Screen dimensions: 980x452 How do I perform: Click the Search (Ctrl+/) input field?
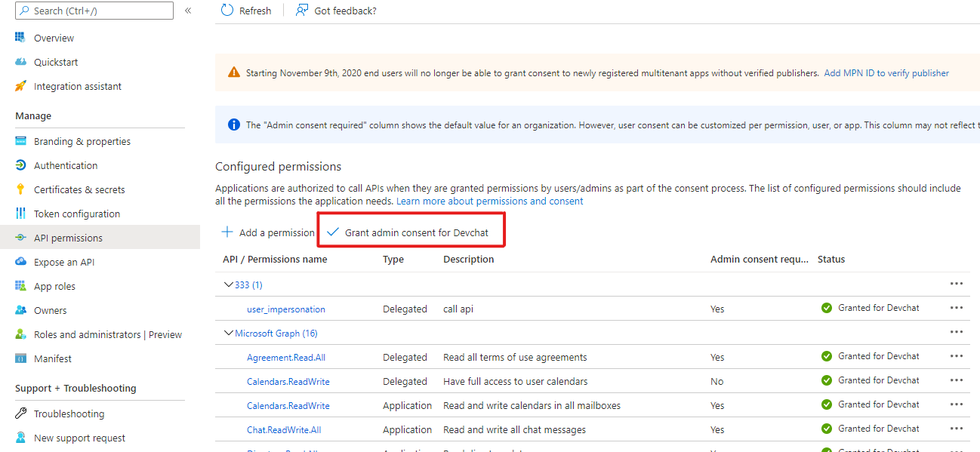94,11
